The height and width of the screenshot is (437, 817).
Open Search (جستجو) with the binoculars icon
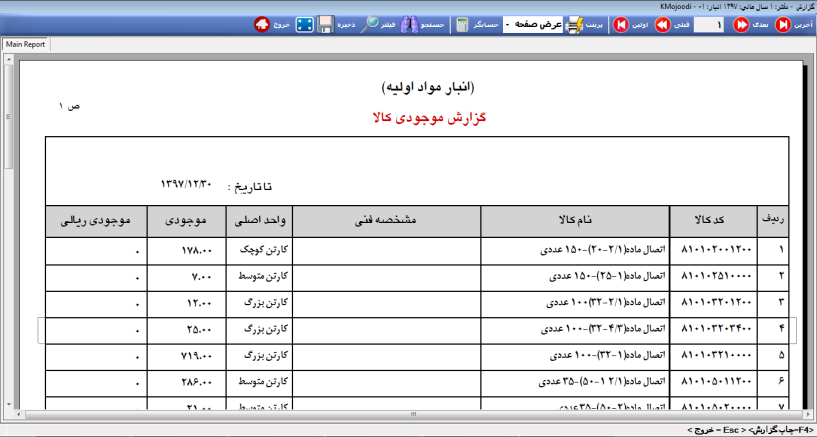(x=408, y=23)
